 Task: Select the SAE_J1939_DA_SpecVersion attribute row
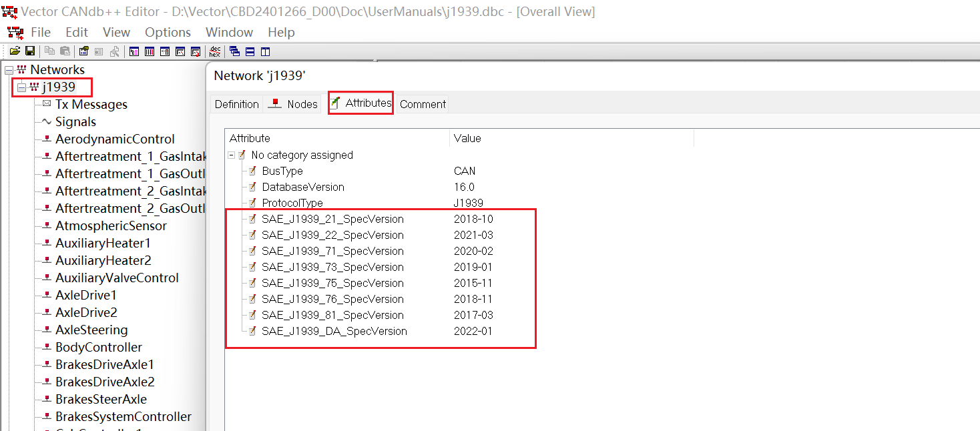tap(334, 331)
